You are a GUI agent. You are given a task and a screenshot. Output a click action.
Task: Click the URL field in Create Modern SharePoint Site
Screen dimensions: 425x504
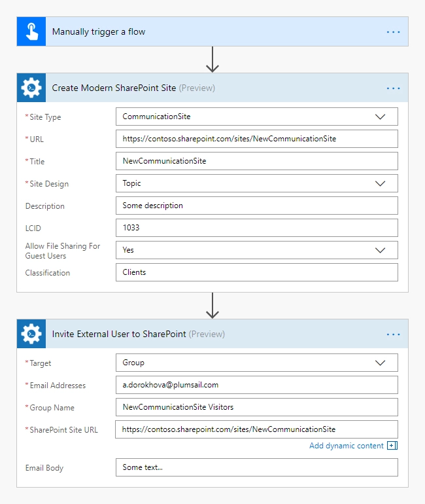pyautogui.click(x=257, y=139)
